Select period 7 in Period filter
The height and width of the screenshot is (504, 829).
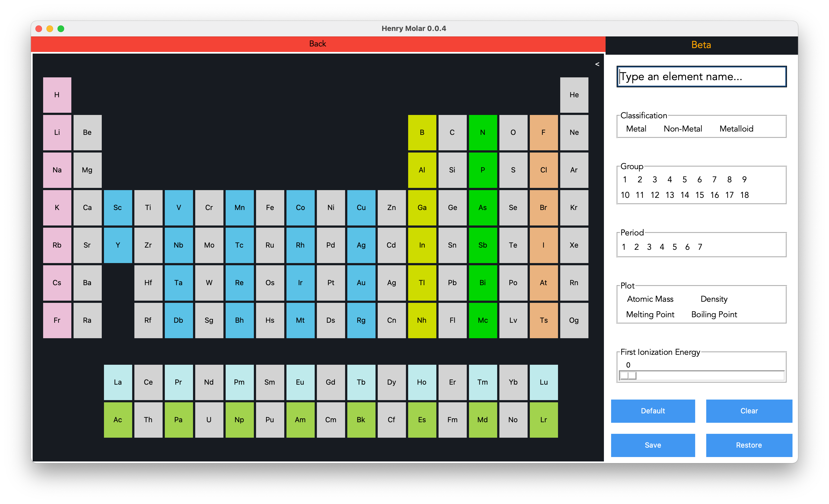pos(700,247)
